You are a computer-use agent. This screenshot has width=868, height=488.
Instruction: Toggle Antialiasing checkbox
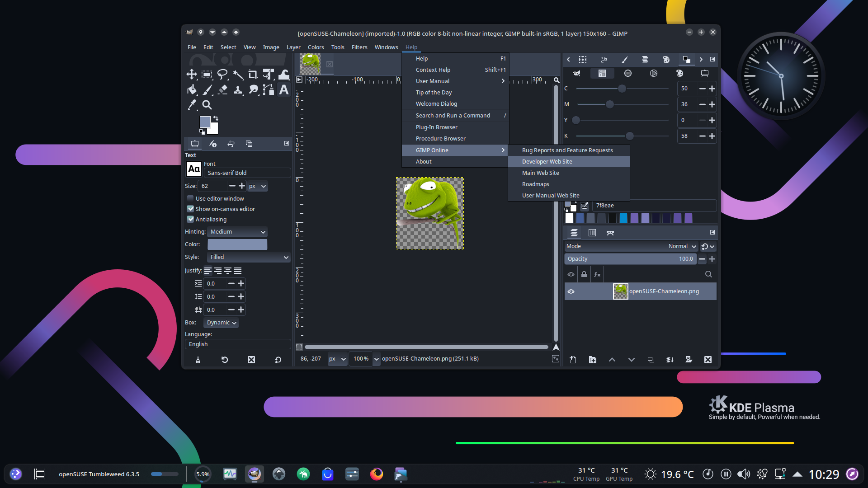(190, 219)
